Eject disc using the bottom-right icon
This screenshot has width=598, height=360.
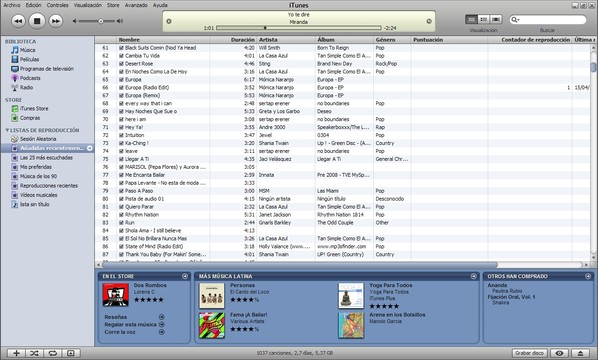tap(580, 353)
